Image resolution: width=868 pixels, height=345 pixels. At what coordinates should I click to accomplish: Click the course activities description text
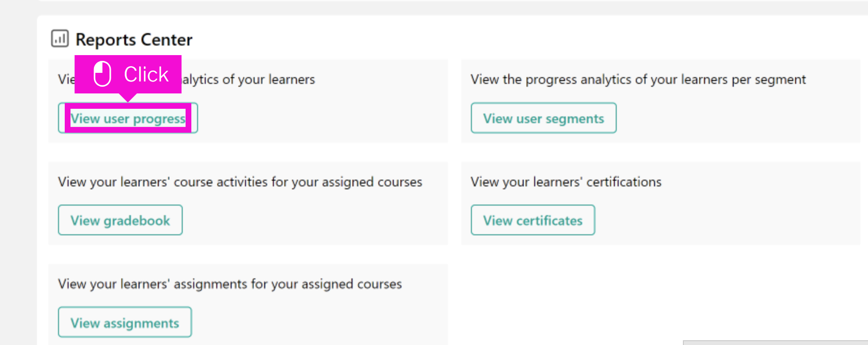(240, 182)
